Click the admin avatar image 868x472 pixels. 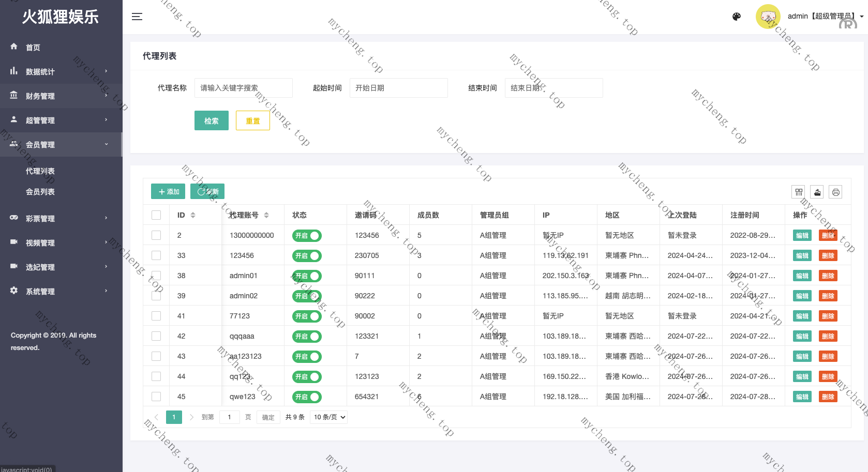click(x=768, y=17)
